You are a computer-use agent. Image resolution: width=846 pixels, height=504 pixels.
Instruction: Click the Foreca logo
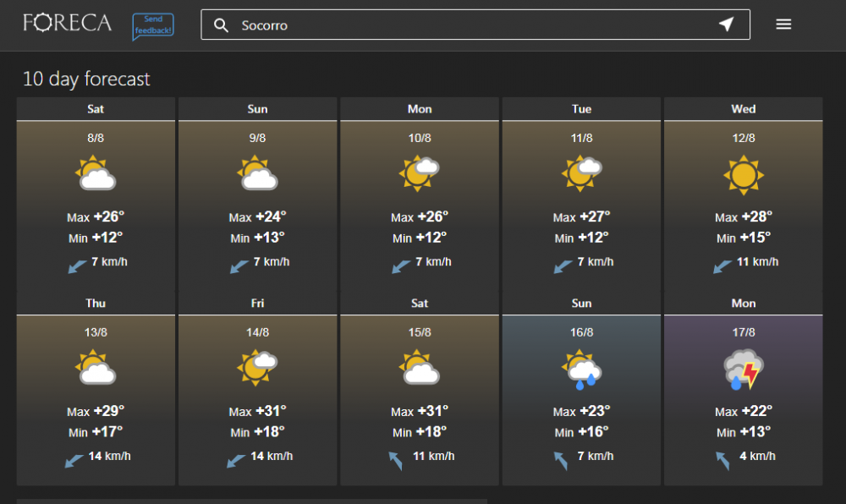coord(67,23)
